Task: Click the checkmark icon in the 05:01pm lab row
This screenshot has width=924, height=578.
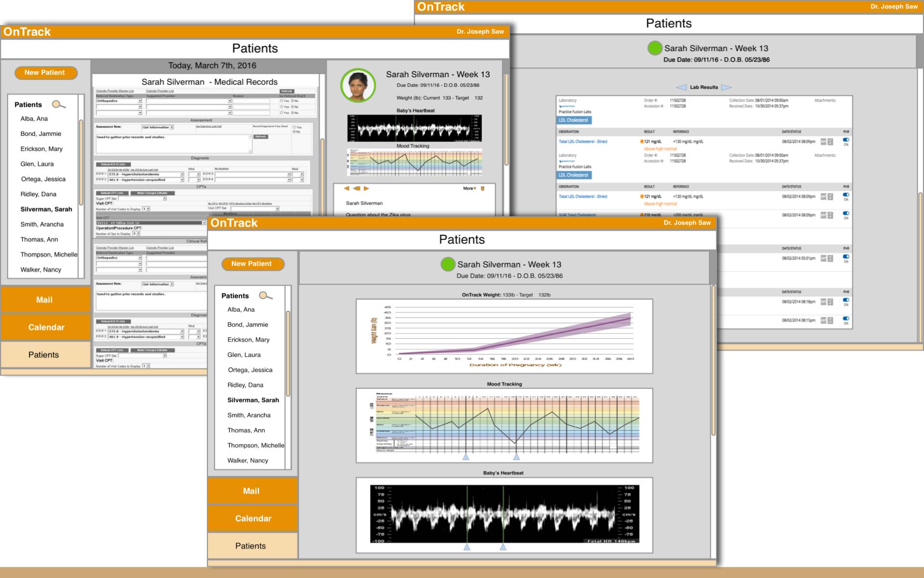Action: click(830, 259)
